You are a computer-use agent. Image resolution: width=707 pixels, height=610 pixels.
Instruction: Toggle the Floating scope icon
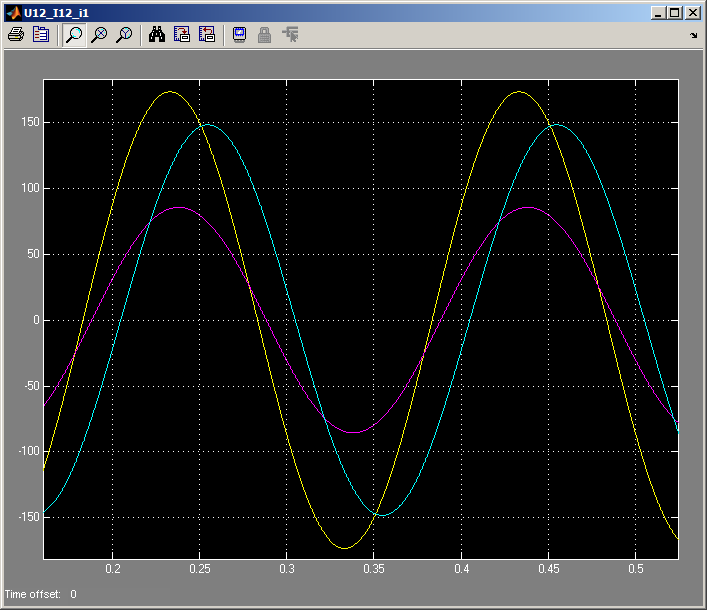pos(240,34)
